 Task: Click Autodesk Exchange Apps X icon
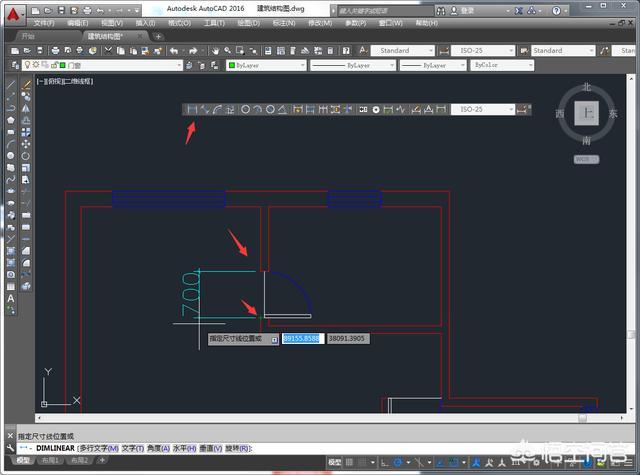[519, 11]
